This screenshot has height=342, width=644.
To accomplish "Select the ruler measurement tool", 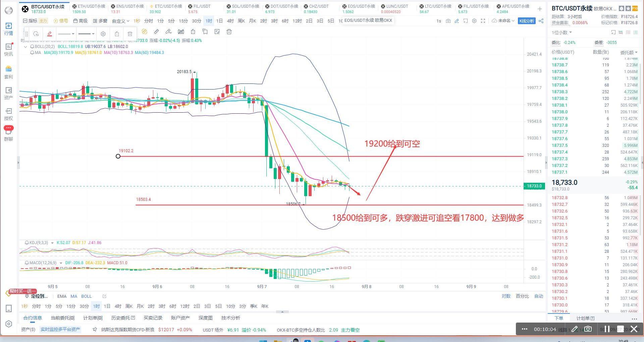I will click(x=156, y=32).
